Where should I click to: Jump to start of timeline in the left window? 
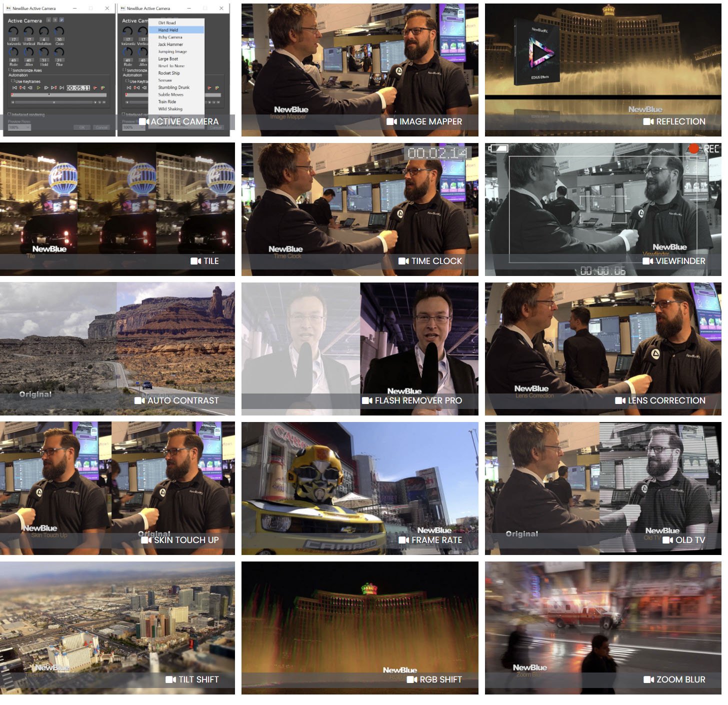[x=14, y=88]
